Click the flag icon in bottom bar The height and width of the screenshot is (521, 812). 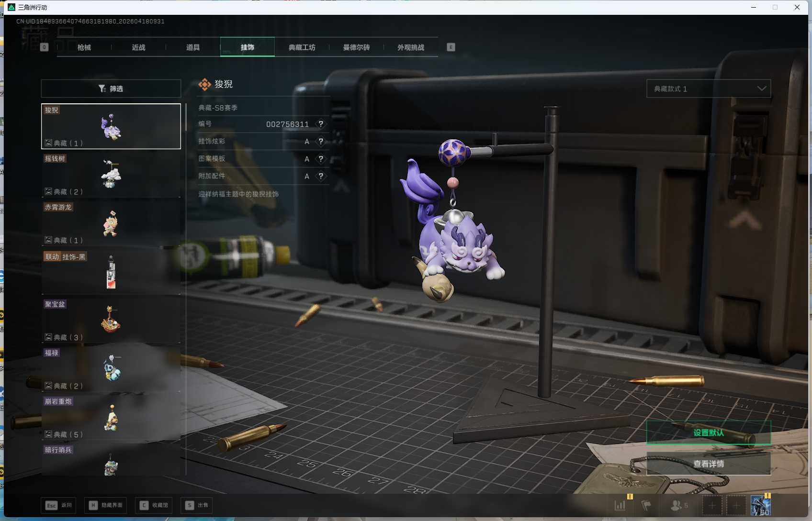click(646, 505)
